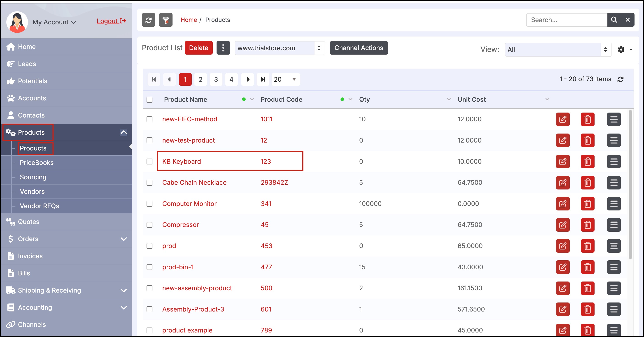Click the search magnifier icon

click(614, 20)
